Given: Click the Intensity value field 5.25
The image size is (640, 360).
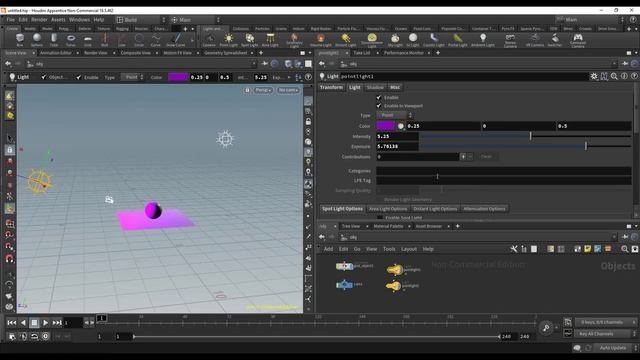Looking at the screenshot, I should [397, 136].
